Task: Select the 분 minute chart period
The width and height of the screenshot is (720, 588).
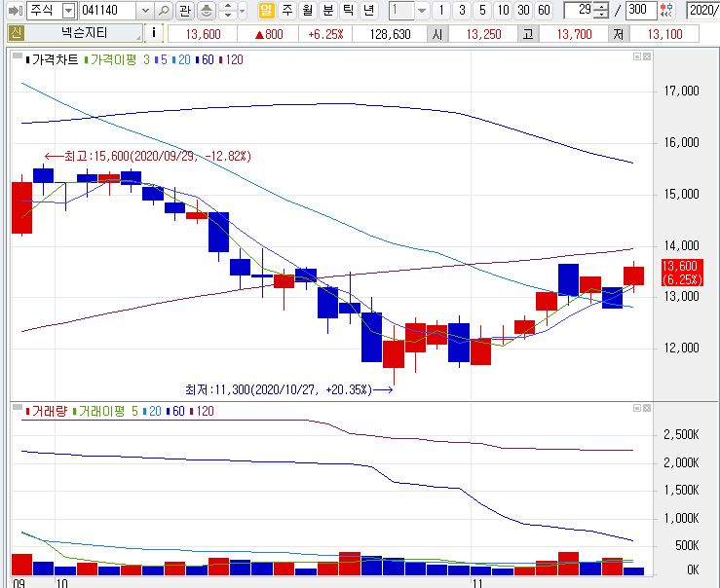Action: click(328, 10)
